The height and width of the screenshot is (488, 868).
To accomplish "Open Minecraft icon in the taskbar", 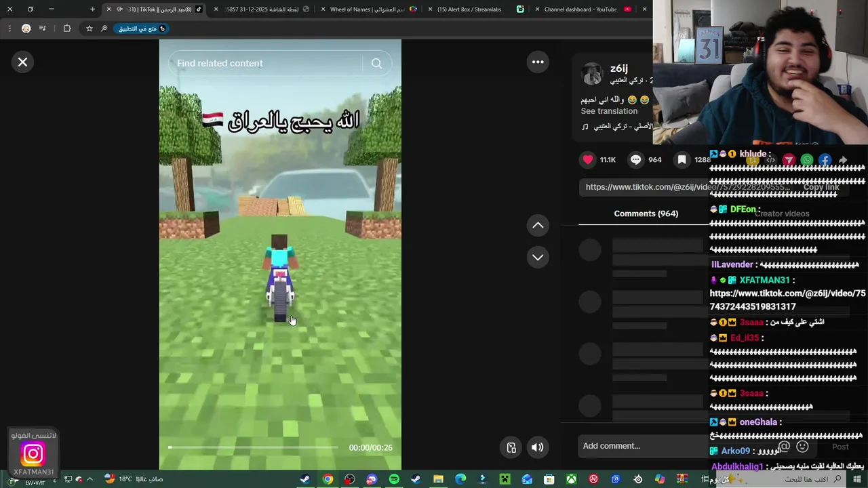I will click(x=505, y=479).
